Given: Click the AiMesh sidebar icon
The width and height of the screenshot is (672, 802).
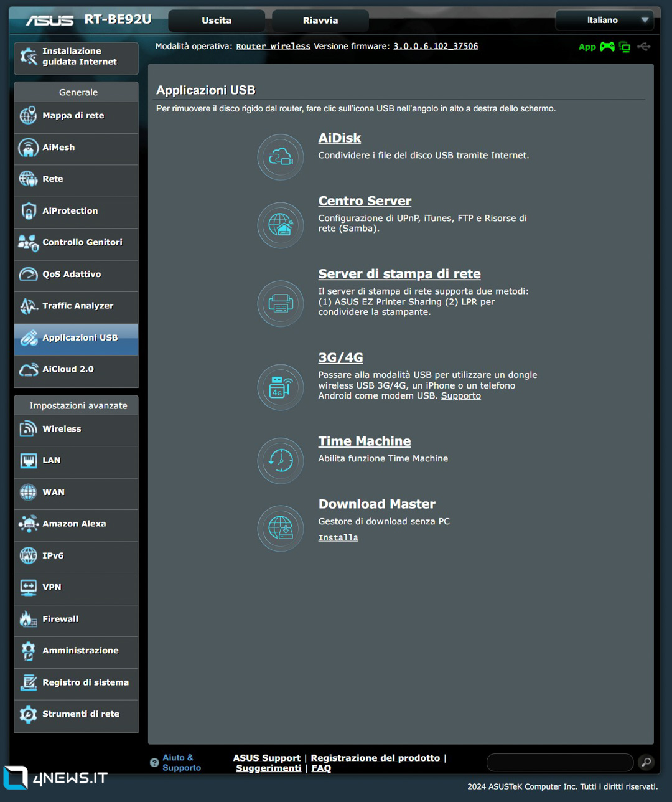Looking at the screenshot, I should point(28,148).
